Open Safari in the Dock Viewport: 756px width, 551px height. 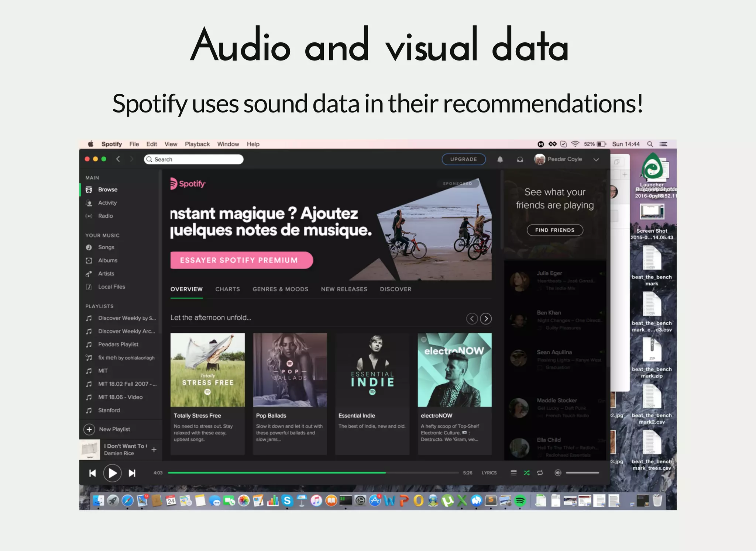point(127,500)
